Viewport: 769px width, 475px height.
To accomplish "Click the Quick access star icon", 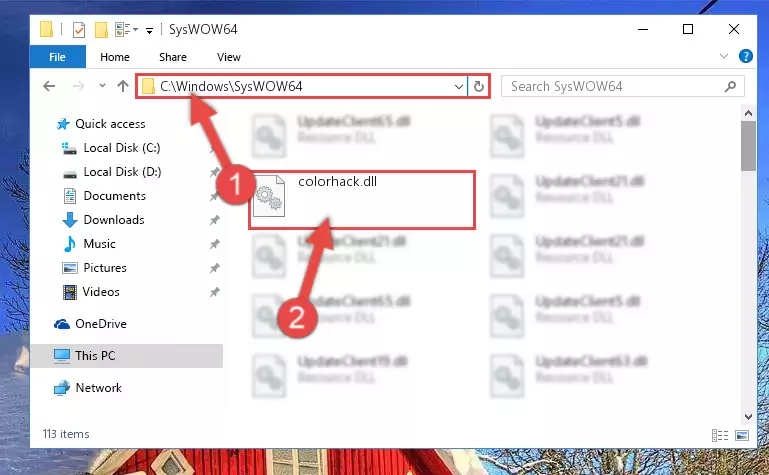I will (x=63, y=124).
